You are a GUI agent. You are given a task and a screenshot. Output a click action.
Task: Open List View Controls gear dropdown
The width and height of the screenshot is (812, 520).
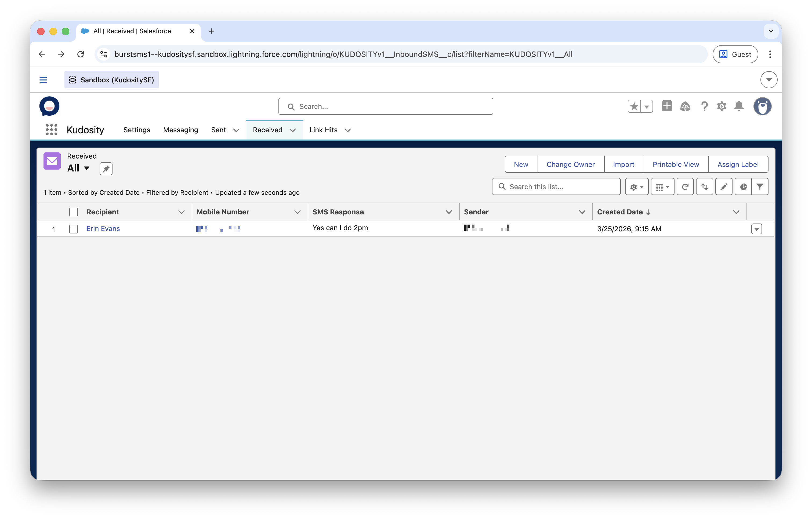(x=636, y=187)
